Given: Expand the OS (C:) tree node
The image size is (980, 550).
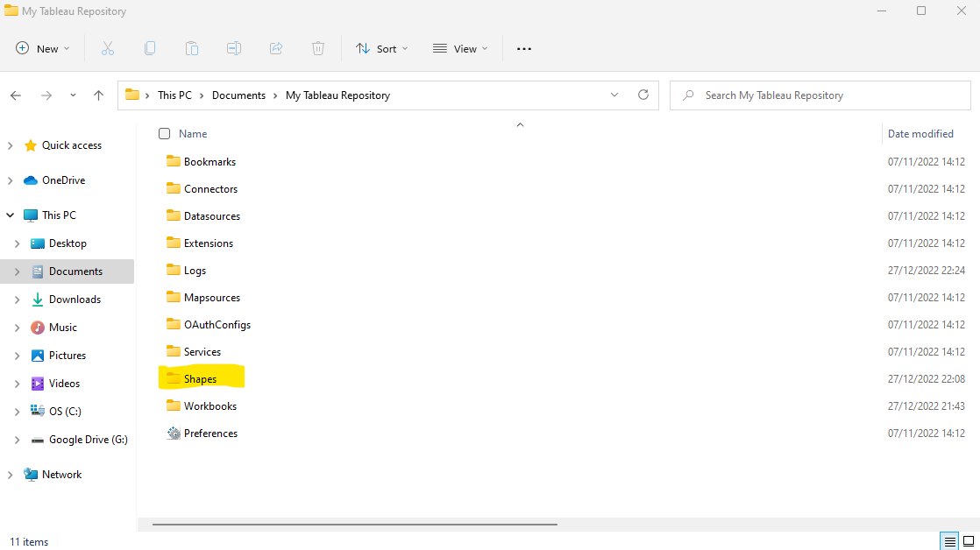Looking at the screenshot, I should (18, 412).
